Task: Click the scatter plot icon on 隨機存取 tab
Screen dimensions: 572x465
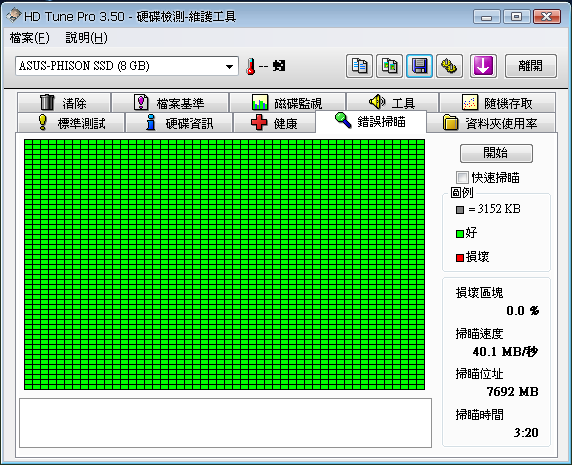Action: pos(470,102)
